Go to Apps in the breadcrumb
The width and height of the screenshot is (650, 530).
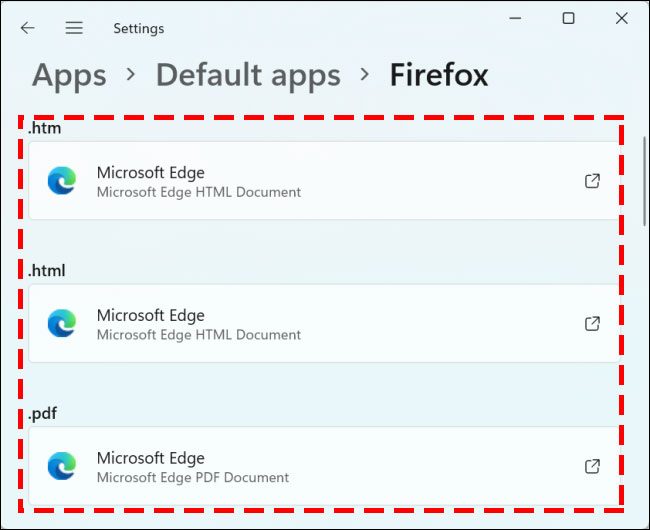pyautogui.click(x=69, y=75)
